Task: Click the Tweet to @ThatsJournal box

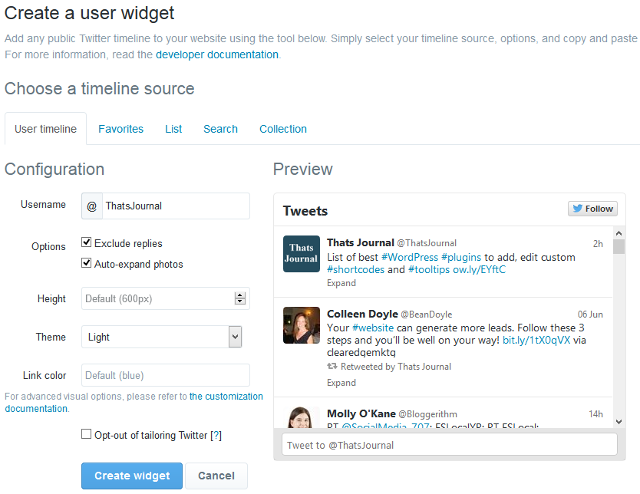Action: tap(449, 445)
